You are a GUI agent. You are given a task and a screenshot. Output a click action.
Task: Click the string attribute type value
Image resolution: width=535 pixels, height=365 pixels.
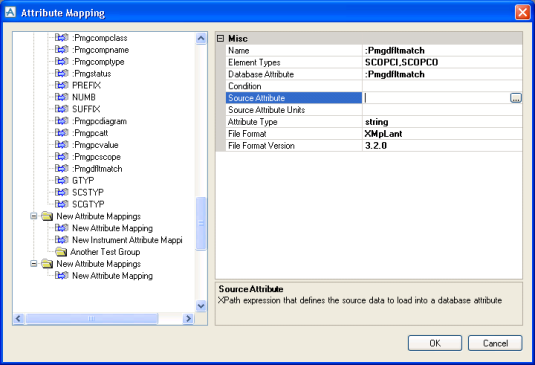(x=376, y=122)
